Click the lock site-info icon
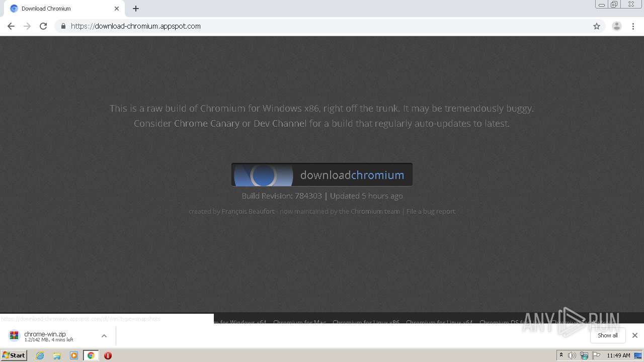The image size is (644, 362). (63, 26)
